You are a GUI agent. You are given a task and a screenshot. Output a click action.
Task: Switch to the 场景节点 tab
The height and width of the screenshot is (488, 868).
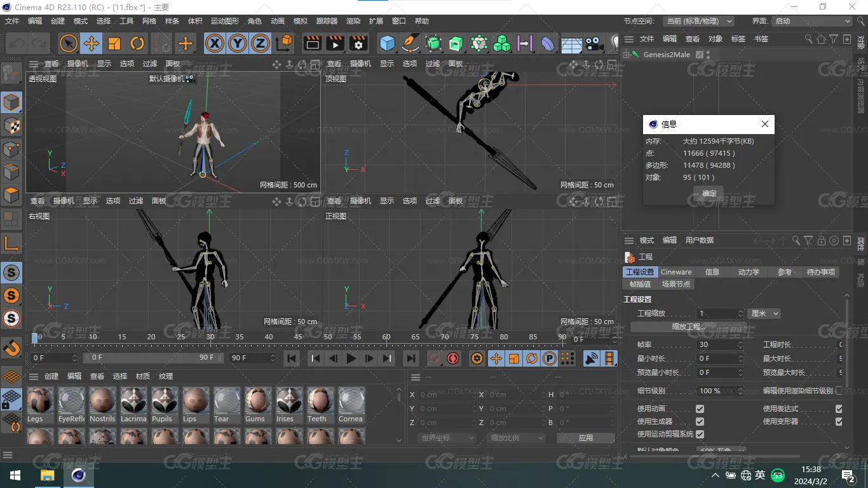coord(675,284)
